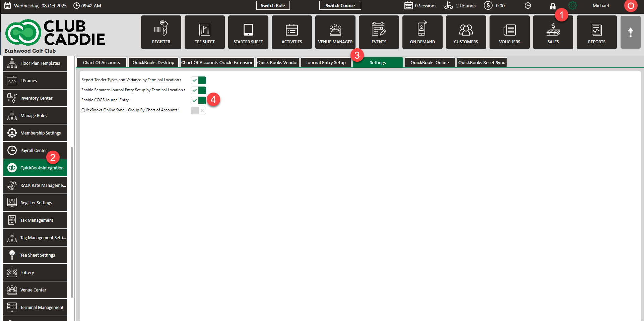The image size is (644, 321).
Task: Open Journal Entry Setup tab
Action: (x=326, y=62)
